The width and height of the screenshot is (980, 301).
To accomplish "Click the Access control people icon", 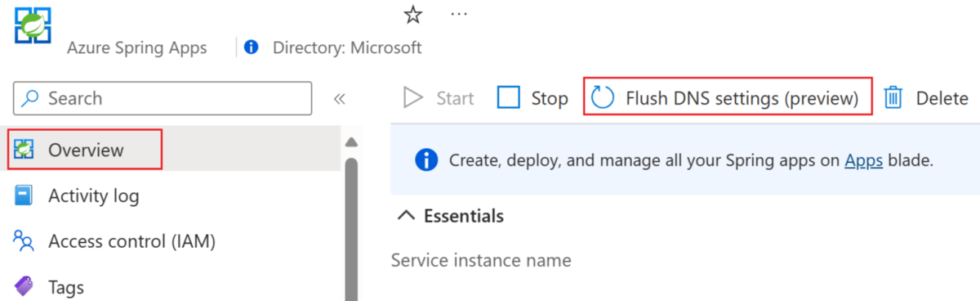I will pyautogui.click(x=24, y=241).
